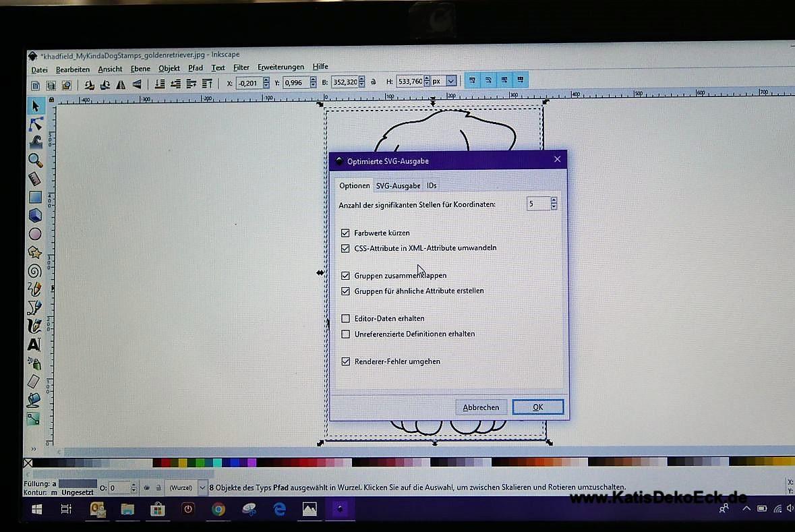This screenshot has height=532, width=795.
Task: Switch to the SVG-Ausgabe tab
Action: (x=398, y=185)
